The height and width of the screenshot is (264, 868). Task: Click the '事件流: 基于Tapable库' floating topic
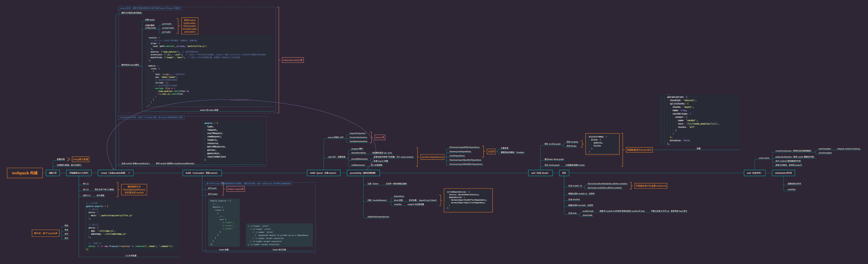(x=45, y=233)
